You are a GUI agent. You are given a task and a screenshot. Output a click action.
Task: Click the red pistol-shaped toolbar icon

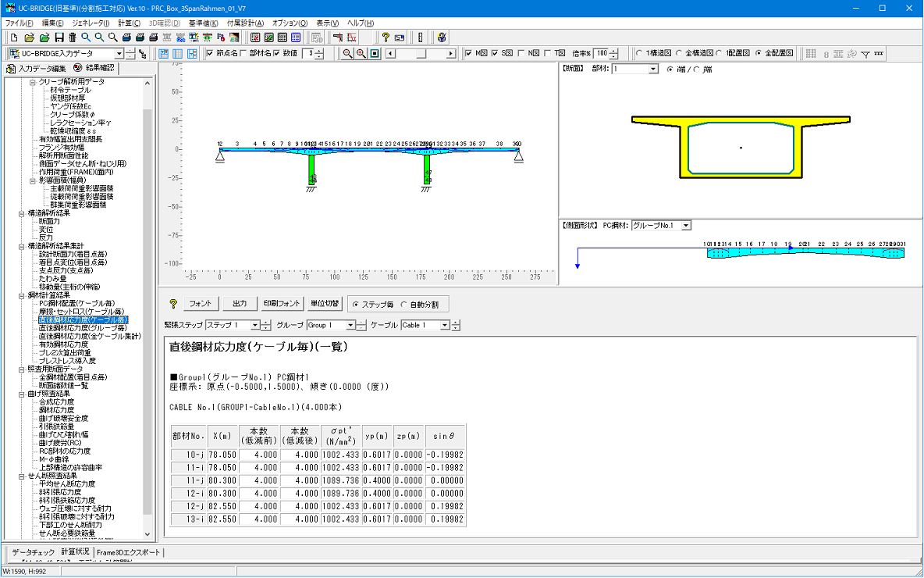click(x=338, y=37)
